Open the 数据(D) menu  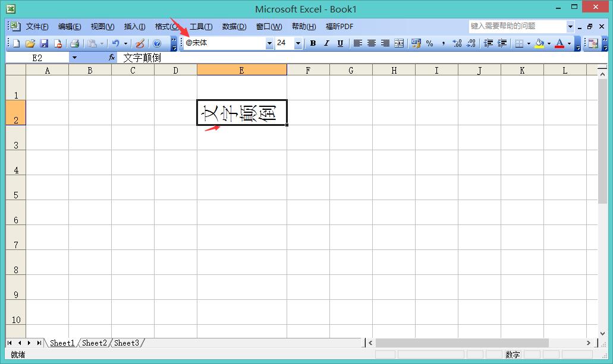click(x=234, y=27)
